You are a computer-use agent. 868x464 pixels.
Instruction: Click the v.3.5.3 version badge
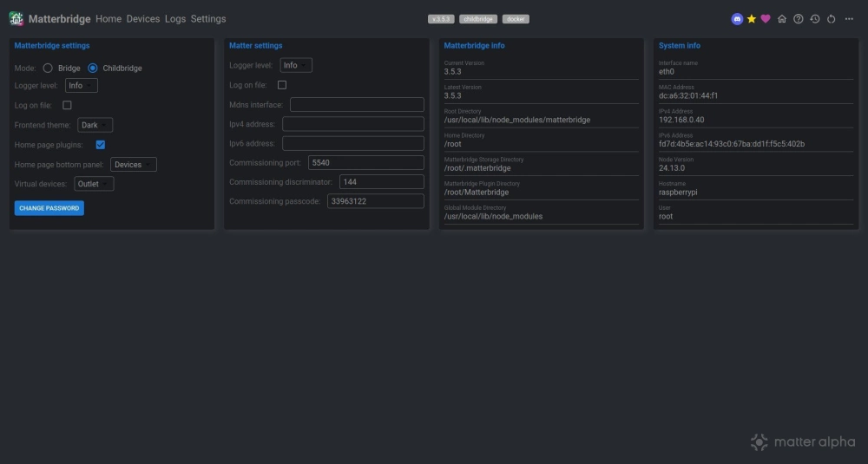(442, 19)
